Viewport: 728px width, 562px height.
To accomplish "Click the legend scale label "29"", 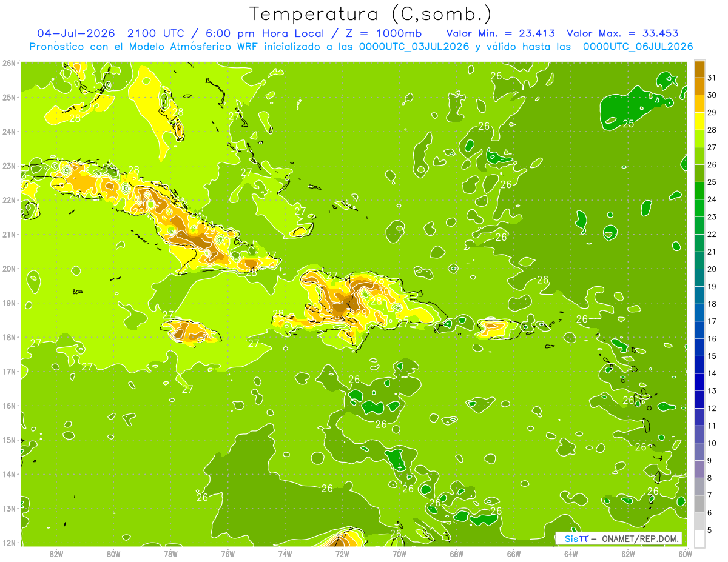I will coord(712,113).
